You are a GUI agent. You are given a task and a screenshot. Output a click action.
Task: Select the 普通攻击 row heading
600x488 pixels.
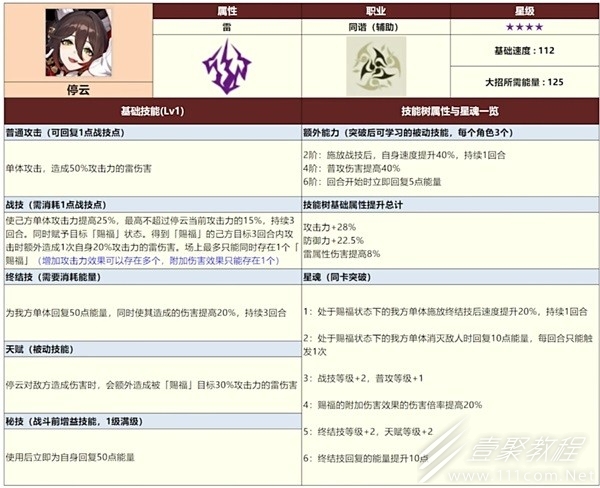coord(153,133)
